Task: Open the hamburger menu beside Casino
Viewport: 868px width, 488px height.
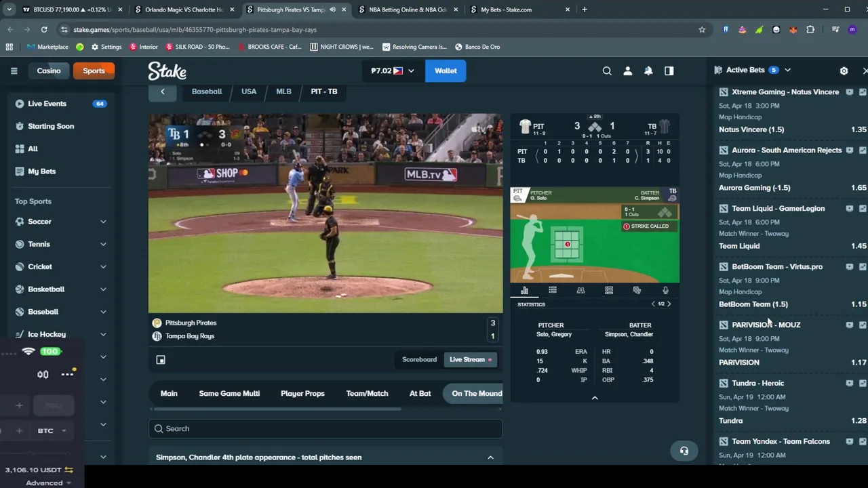Action: (x=14, y=70)
